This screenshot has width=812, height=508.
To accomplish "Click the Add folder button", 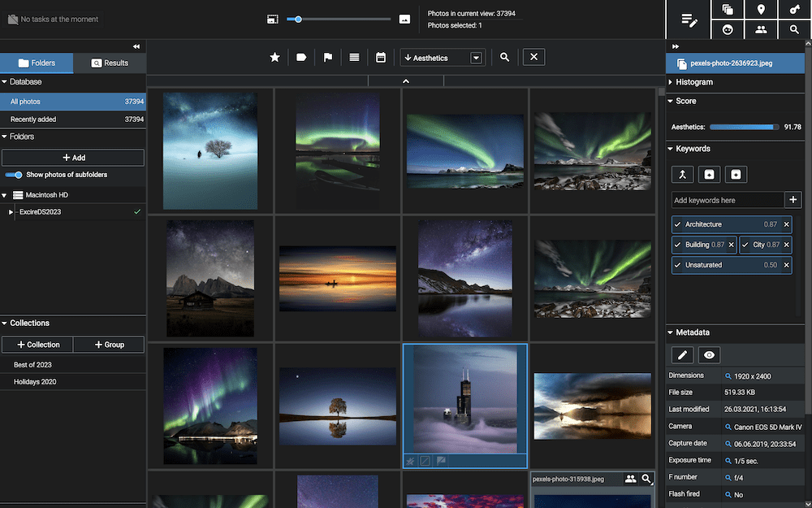I will click(x=73, y=158).
